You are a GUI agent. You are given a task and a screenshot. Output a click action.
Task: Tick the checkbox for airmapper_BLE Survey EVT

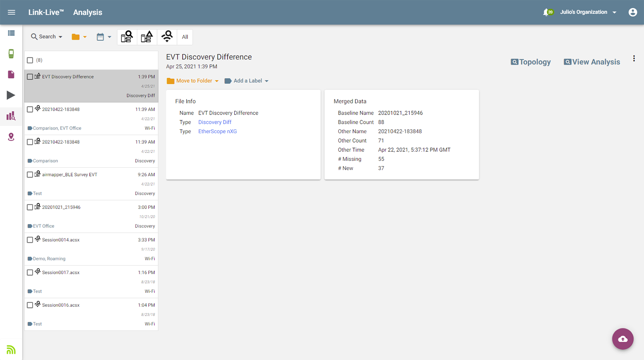coord(30,174)
